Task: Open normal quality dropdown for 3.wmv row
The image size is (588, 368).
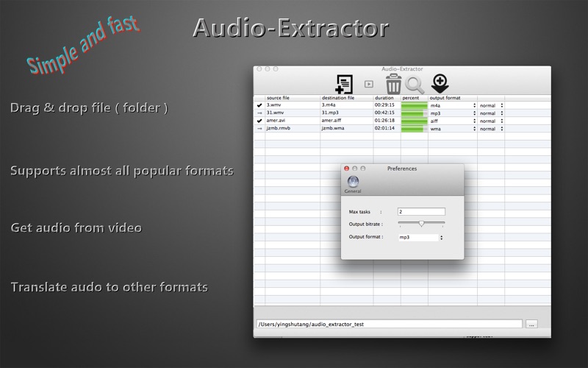Action: point(491,105)
